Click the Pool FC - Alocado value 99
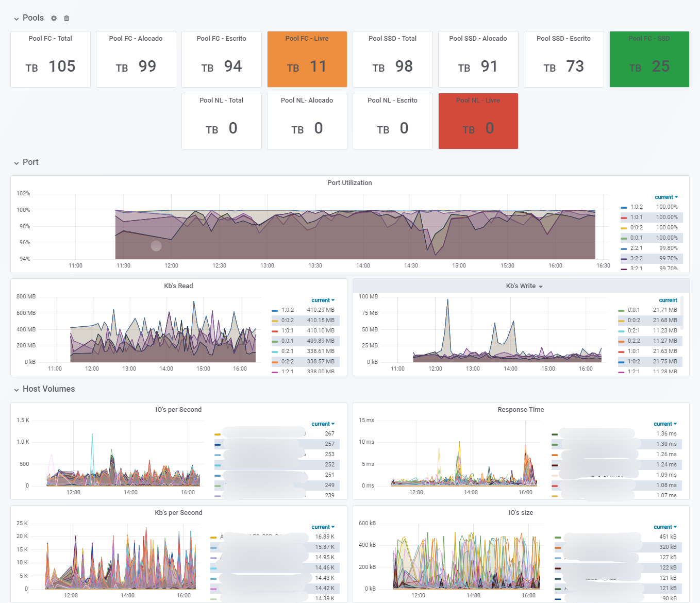700x603 pixels. pyautogui.click(x=147, y=66)
